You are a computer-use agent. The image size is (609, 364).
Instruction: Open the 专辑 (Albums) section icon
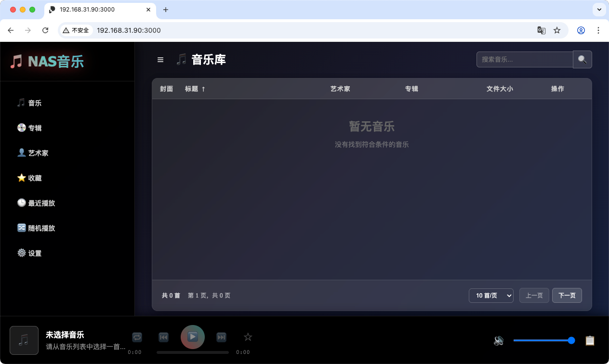pyautogui.click(x=22, y=128)
